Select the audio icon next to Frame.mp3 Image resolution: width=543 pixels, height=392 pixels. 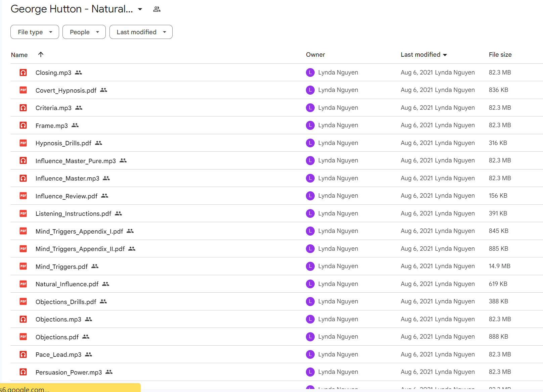click(23, 125)
